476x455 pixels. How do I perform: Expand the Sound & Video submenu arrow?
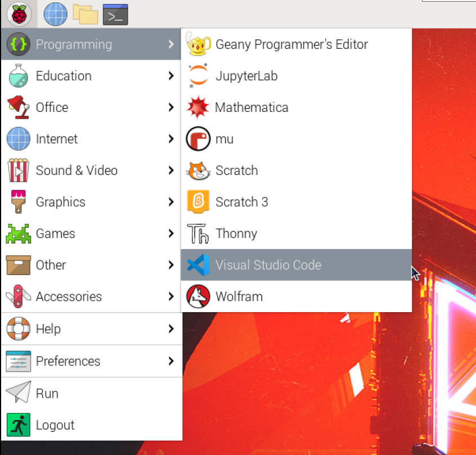click(x=171, y=170)
